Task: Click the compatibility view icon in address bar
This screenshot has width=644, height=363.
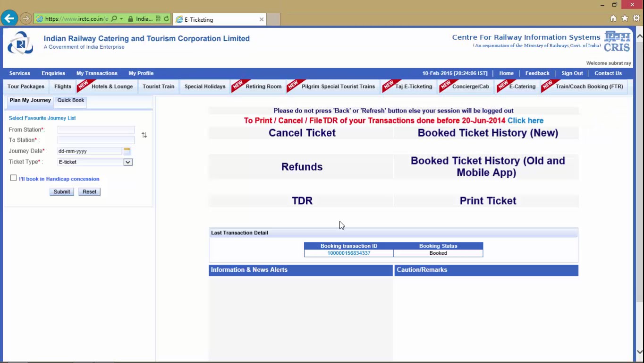Action: (x=158, y=19)
